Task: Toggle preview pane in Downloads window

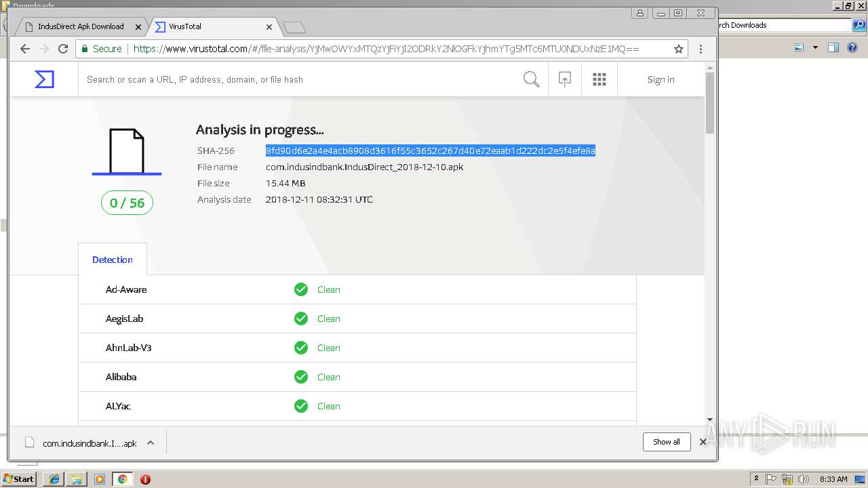Action: 833,47
